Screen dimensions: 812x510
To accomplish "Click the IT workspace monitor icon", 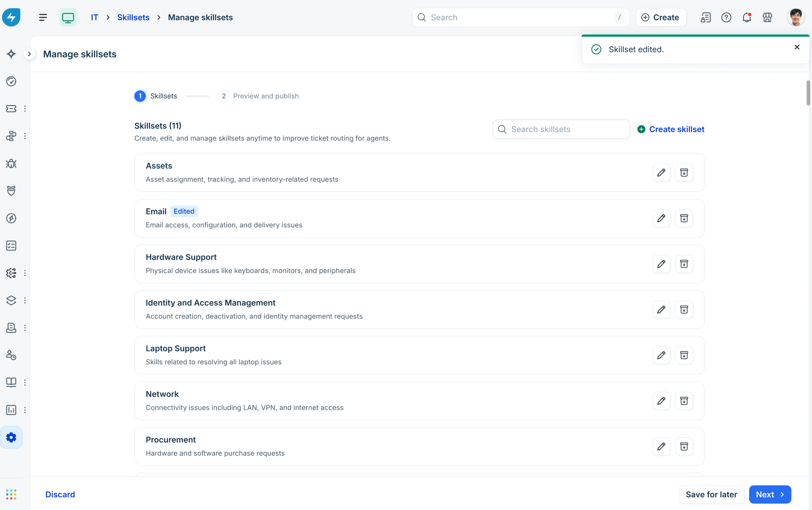I will tap(68, 17).
